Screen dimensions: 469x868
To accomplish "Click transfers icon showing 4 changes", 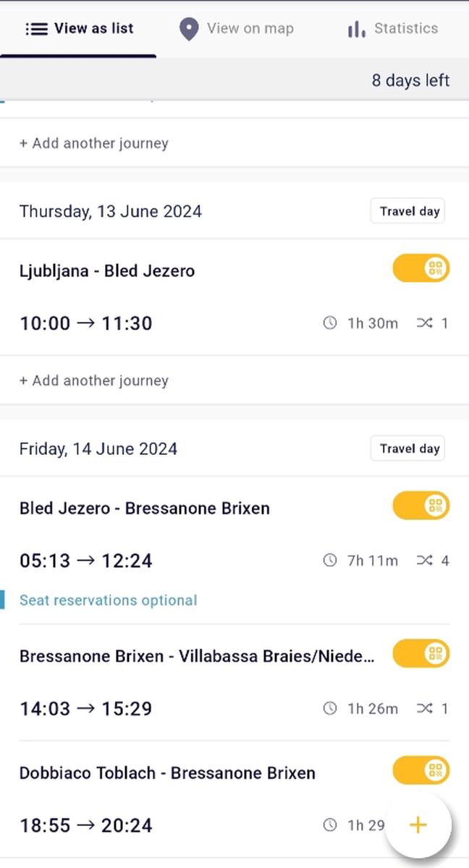I will pos(425,561).
